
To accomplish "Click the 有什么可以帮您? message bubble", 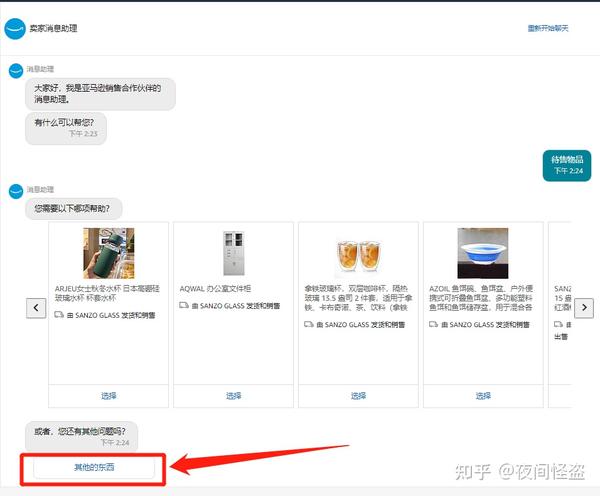I will 66,128.
